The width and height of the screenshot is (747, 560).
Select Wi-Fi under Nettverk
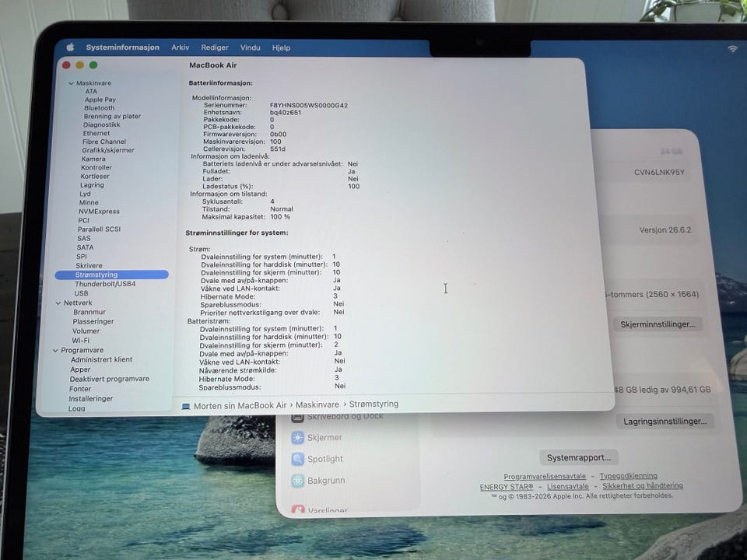80,341
